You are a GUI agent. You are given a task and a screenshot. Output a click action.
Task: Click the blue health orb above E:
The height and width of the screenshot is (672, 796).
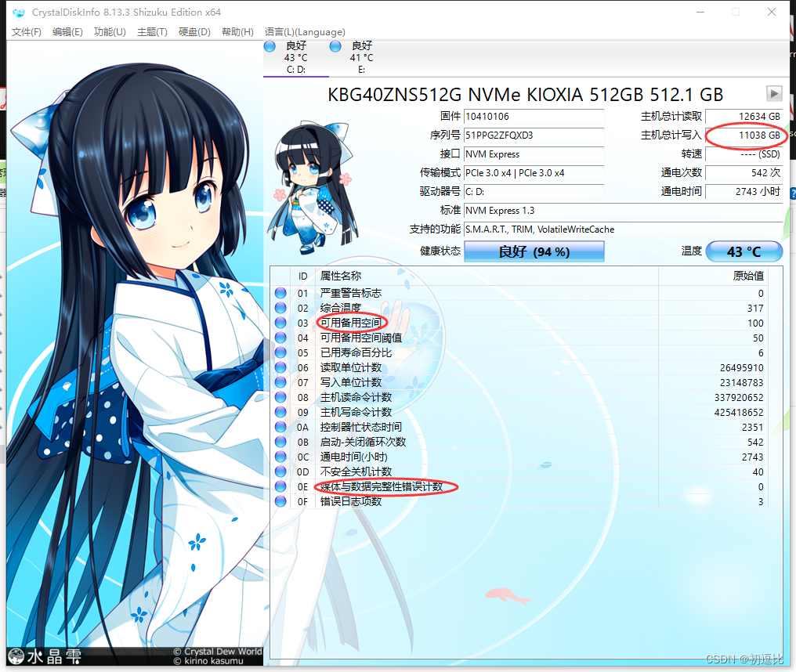[335, 46]
